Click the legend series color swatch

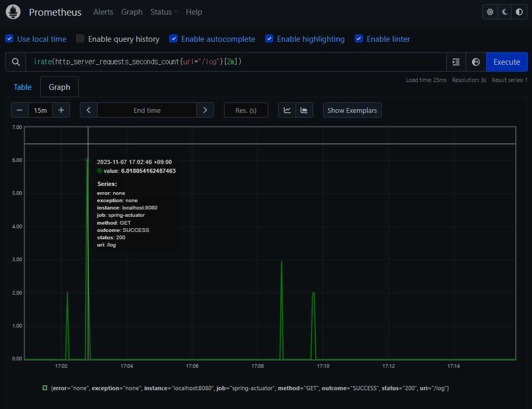pos(45,388)
